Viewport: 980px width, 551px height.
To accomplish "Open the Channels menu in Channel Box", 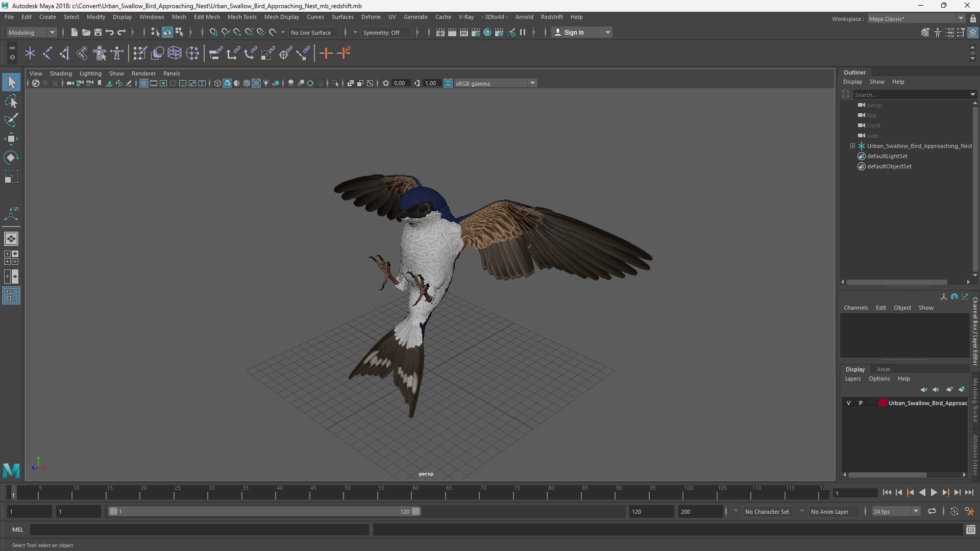I will click(855, 308).
